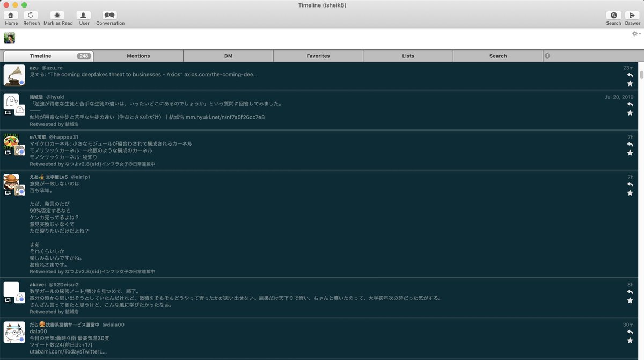Viewport: 644px width, 360px height.
Task: Reply to the @happou31 tweet
Action: (630, 145)
